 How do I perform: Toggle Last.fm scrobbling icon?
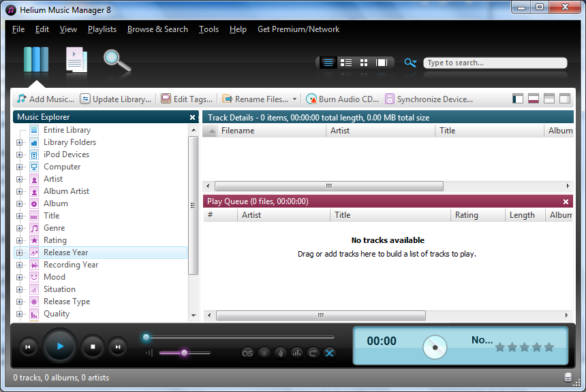(x=247, y=353)
